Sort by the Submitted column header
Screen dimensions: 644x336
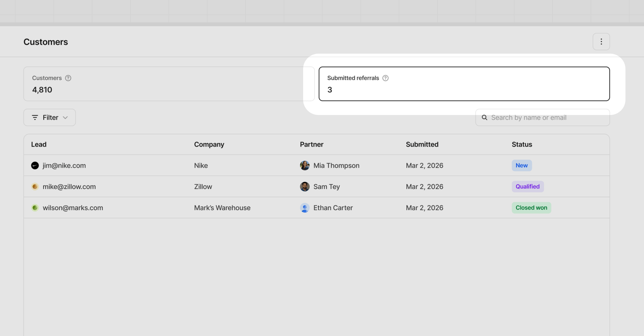coord(422,144)
